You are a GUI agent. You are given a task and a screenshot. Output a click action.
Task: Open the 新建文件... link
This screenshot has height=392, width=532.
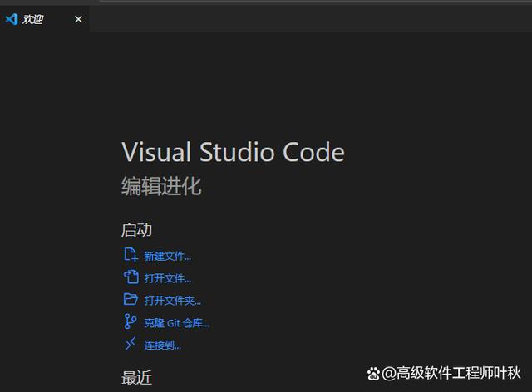pyautogui.click(x=168, y=257)
